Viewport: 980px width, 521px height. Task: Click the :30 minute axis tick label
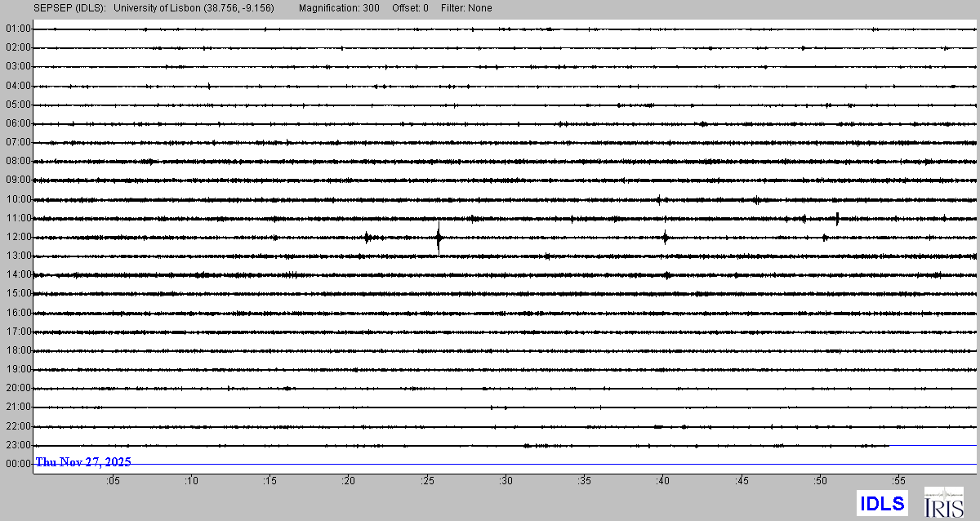(506, 481)
